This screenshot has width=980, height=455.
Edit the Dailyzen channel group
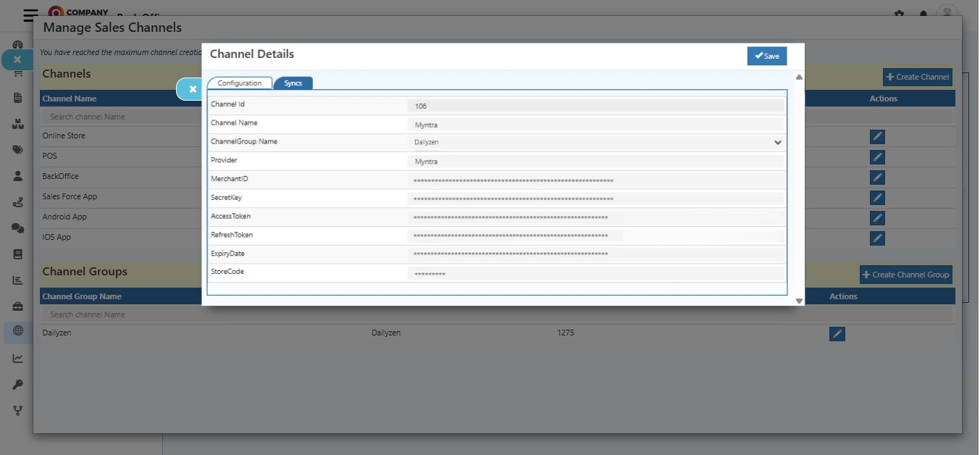pos(837,333)
